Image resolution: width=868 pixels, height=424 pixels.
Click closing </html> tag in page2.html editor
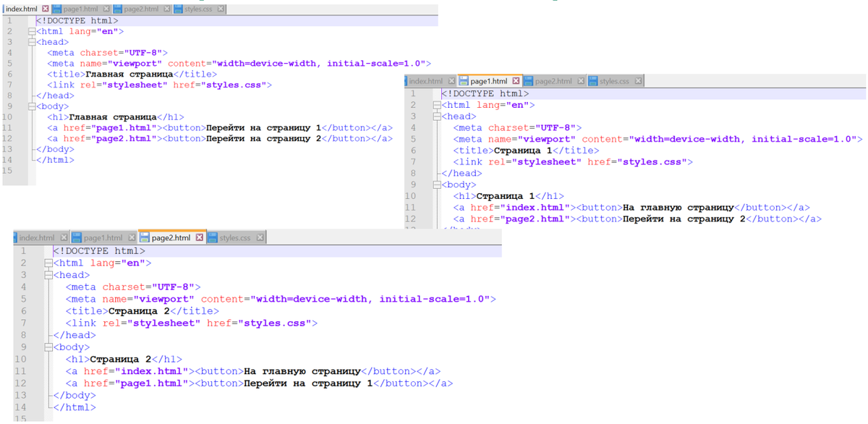(75, 407)
